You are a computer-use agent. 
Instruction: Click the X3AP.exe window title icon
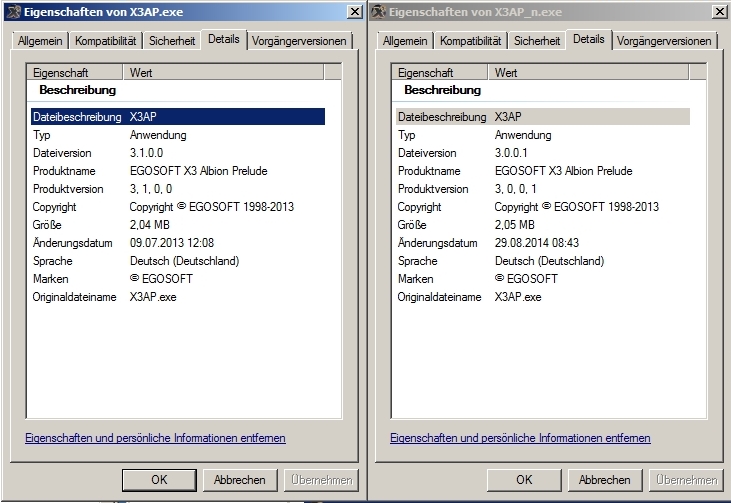click(x=14, y=12)
